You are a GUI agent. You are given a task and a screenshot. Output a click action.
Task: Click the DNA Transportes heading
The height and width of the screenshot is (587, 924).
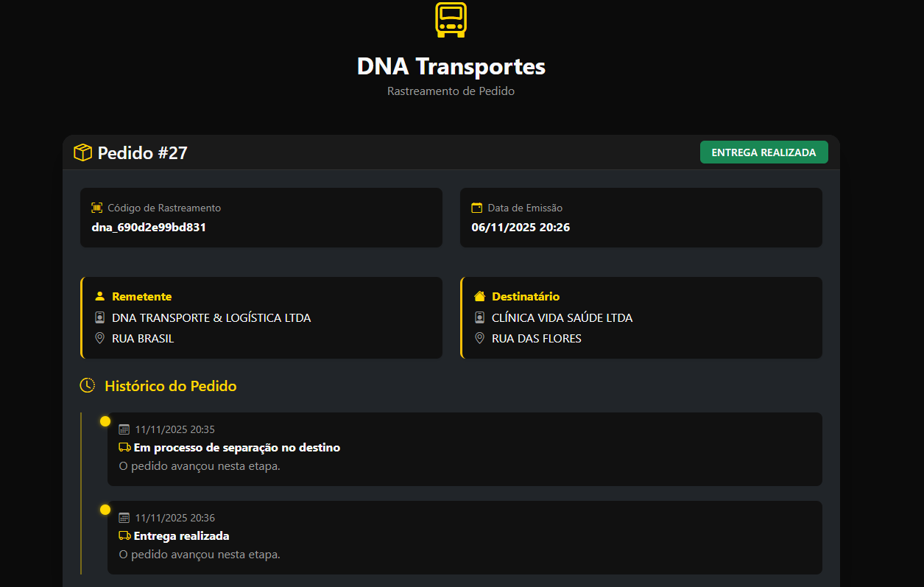point(451,66)
